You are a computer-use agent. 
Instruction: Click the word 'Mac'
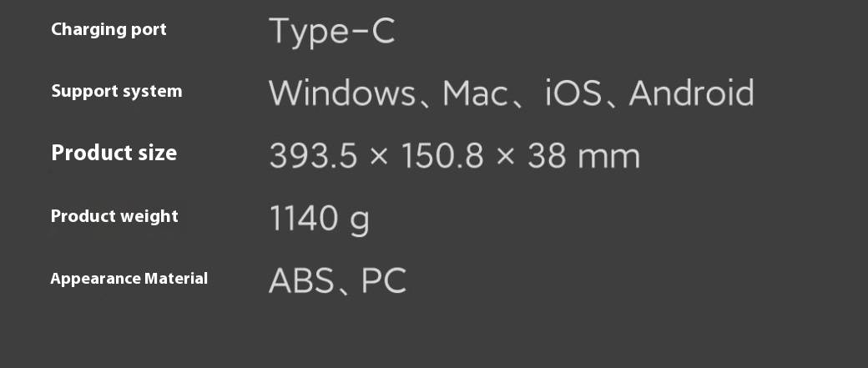(474, 93)
